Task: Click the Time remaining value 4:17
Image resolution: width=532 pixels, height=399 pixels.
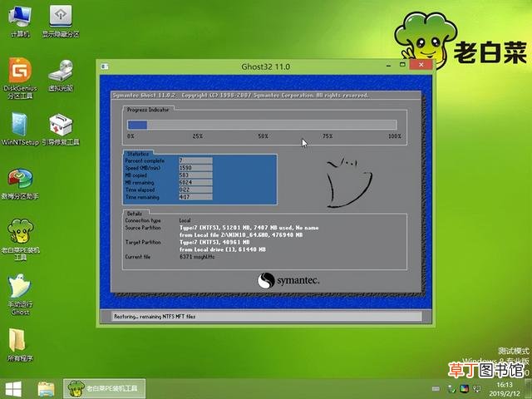Action: (195, 197)
